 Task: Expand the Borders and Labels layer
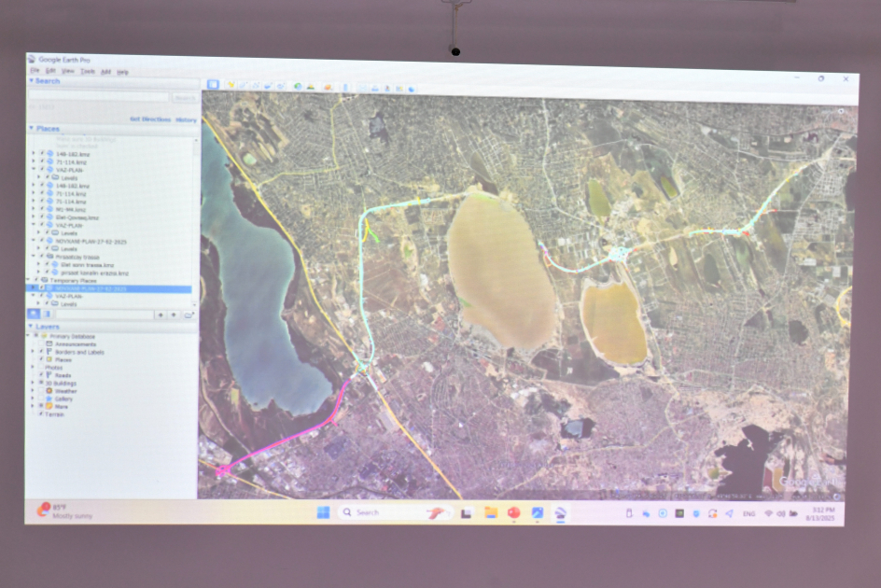pyautogui.click(x=35, y=352)
